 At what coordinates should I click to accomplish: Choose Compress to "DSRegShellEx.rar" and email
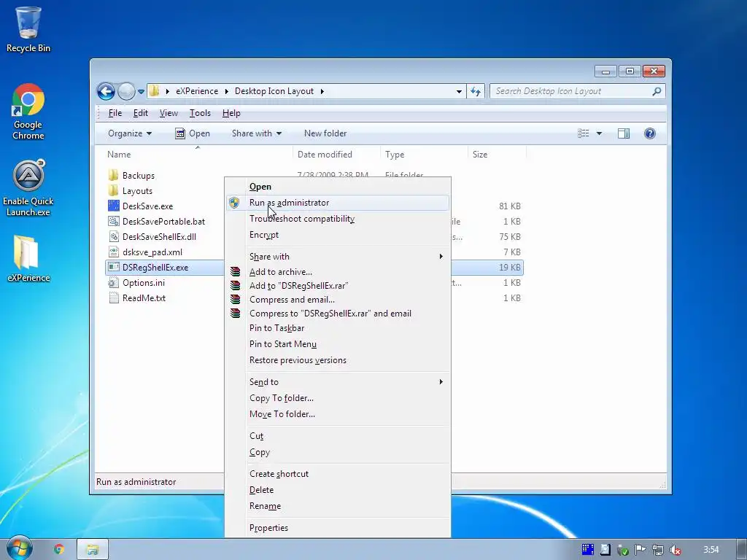click(338, 314)
